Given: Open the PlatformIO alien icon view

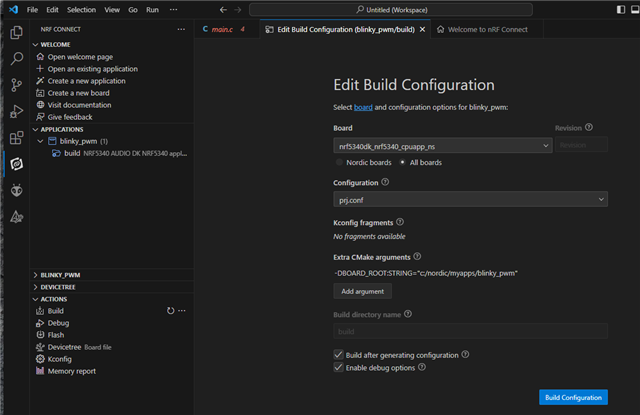Looking at the screenshot, I should click(16, 191).
